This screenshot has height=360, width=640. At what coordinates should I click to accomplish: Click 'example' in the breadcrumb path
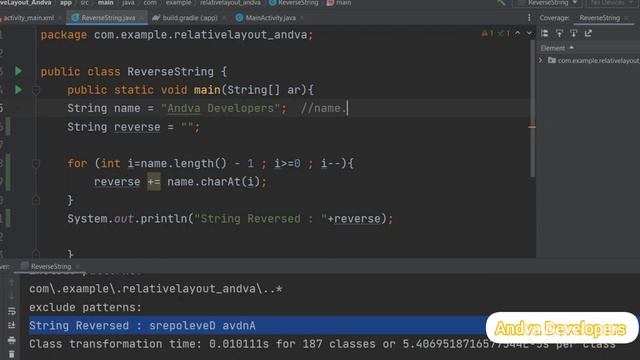[178, 3]
